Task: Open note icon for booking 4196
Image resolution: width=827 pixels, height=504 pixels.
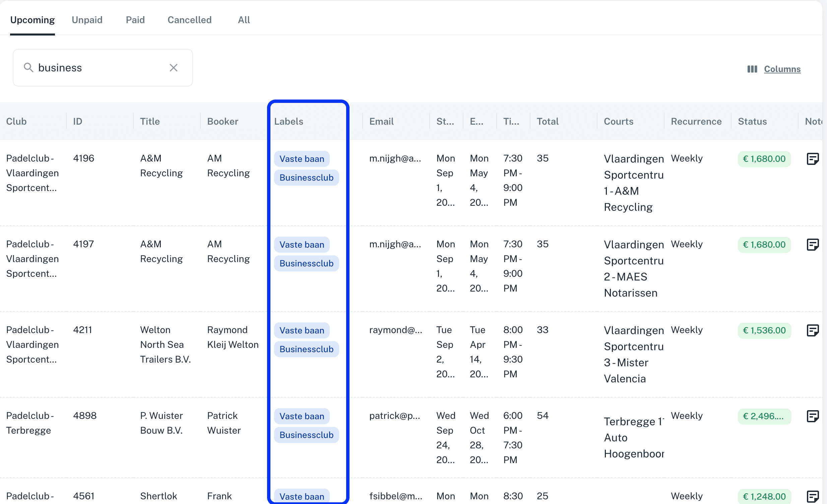Action: tap(812, 159)
